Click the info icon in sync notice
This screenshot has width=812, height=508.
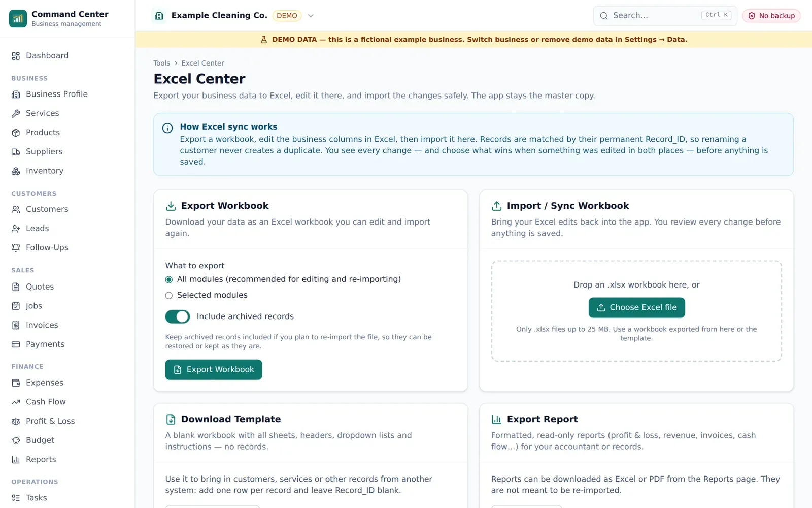pos(167,128)
